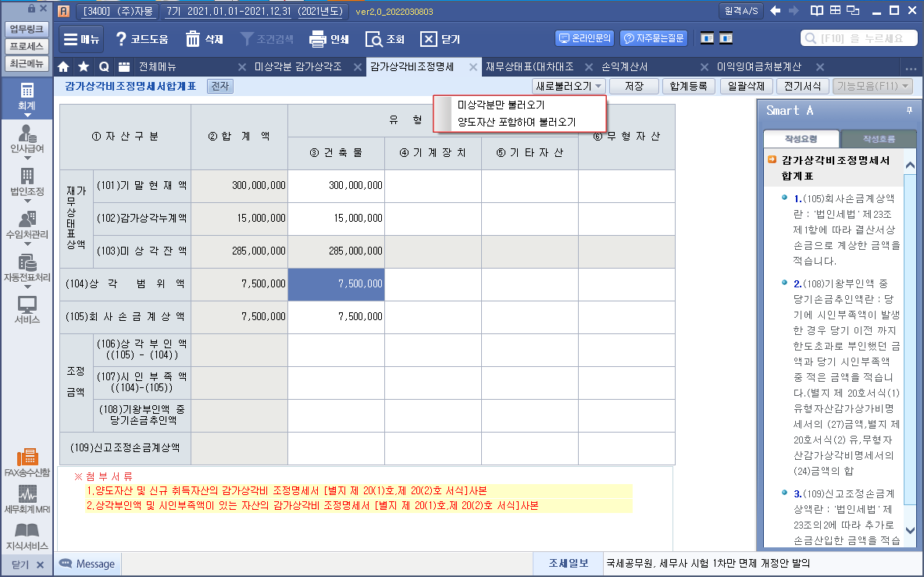Click the 인쇄 printer icon
This screenshot has height=577, width=924.
click(329, 40)
